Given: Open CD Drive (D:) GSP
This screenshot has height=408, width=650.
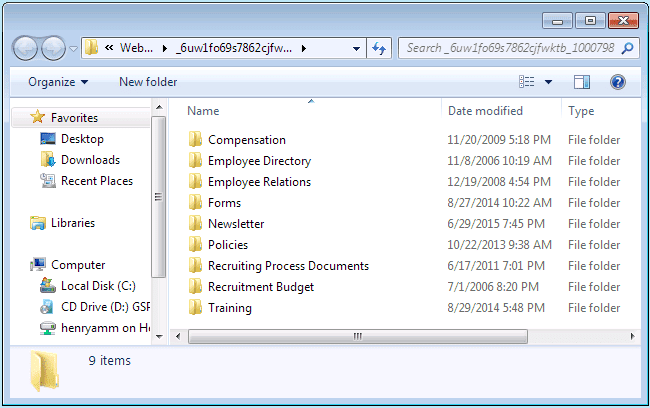Looking at the screenshot, I should [105, 307].
